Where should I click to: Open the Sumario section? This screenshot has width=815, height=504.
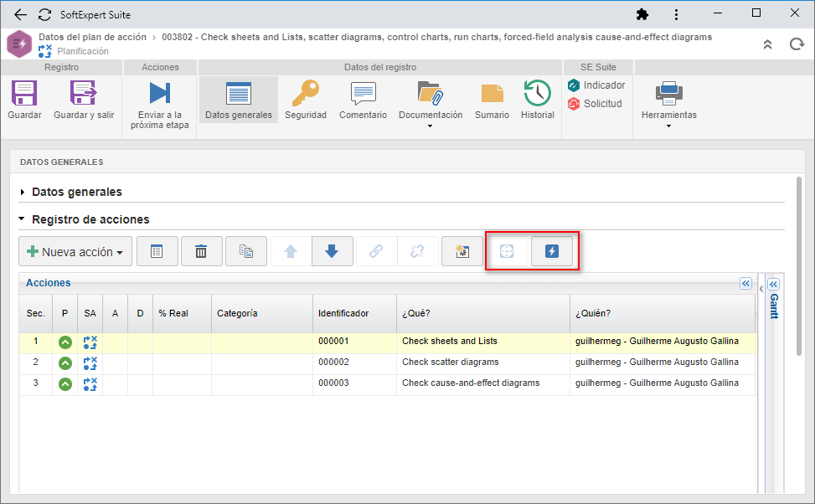(492, 100)
